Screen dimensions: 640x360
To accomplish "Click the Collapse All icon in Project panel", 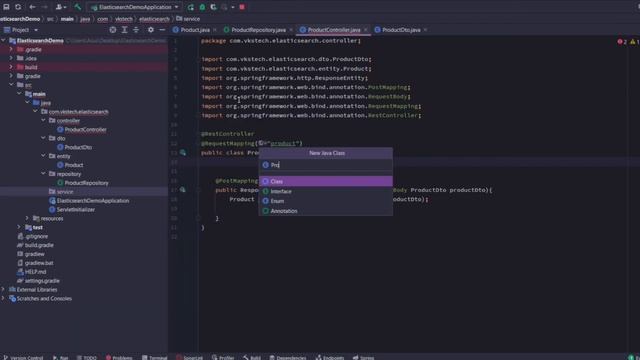I will pos(136,30).
